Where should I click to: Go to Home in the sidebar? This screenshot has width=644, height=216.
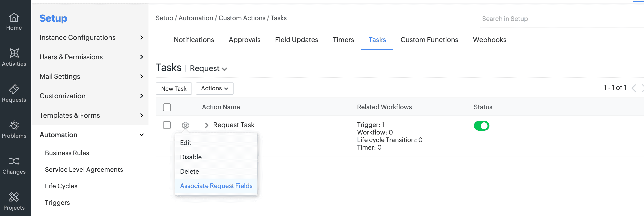click(14, 21)
